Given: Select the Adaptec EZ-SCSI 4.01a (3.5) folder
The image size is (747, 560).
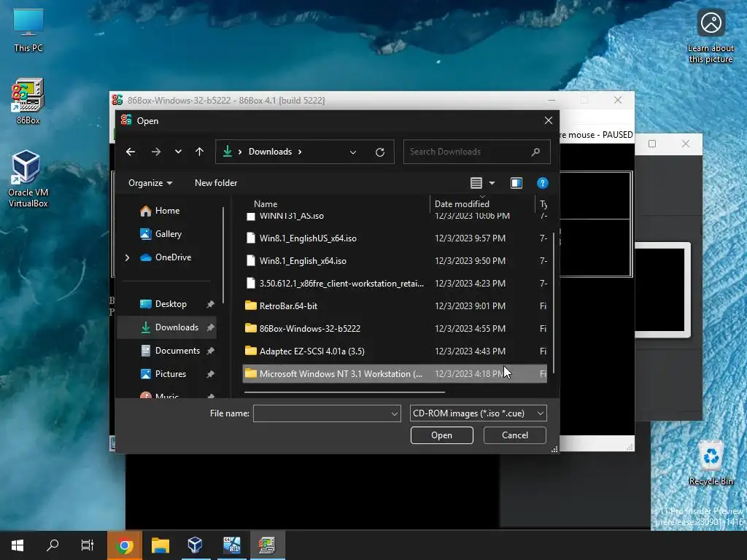Looking at the screenshot, I should tap(395, 351).
